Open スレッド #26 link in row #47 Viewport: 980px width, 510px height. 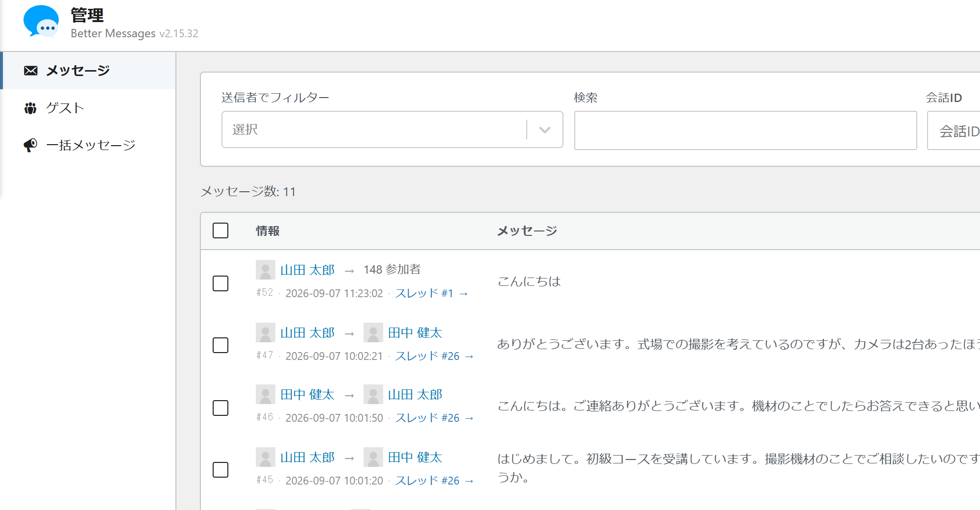tap(435, 356)
